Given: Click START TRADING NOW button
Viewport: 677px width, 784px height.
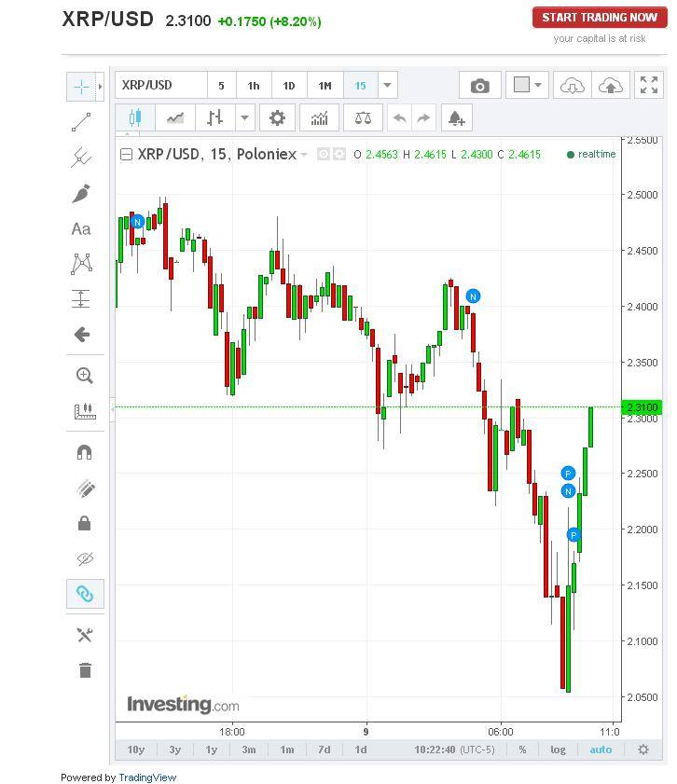Looking at the screenshot, I should [x=600, y=18].
